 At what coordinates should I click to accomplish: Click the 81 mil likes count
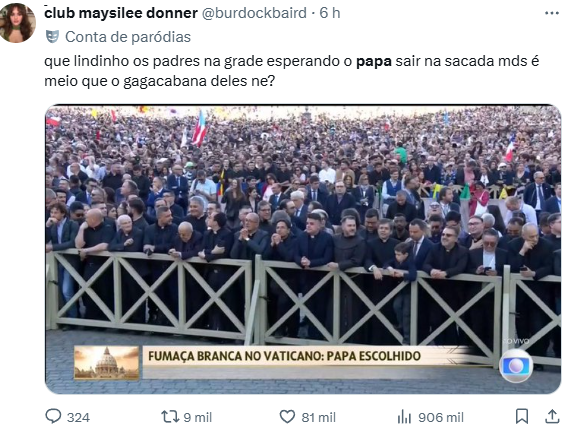pyautogui.click(x=319, y=417)
